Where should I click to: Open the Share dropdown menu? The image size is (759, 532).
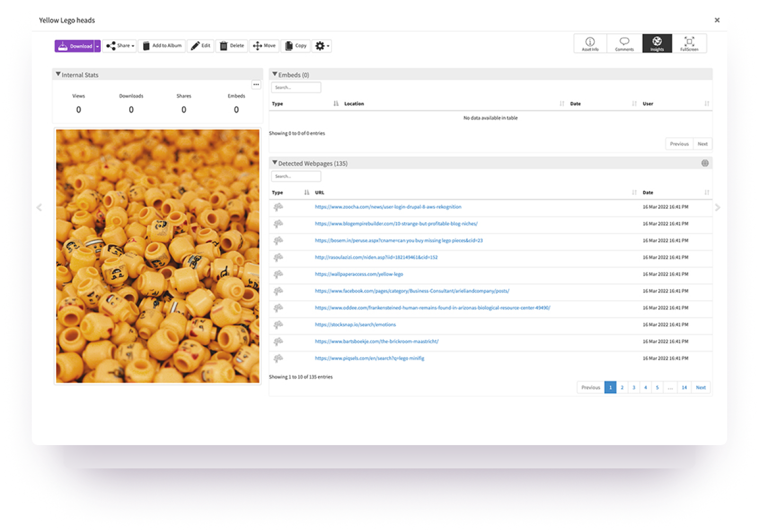[120, 46]
